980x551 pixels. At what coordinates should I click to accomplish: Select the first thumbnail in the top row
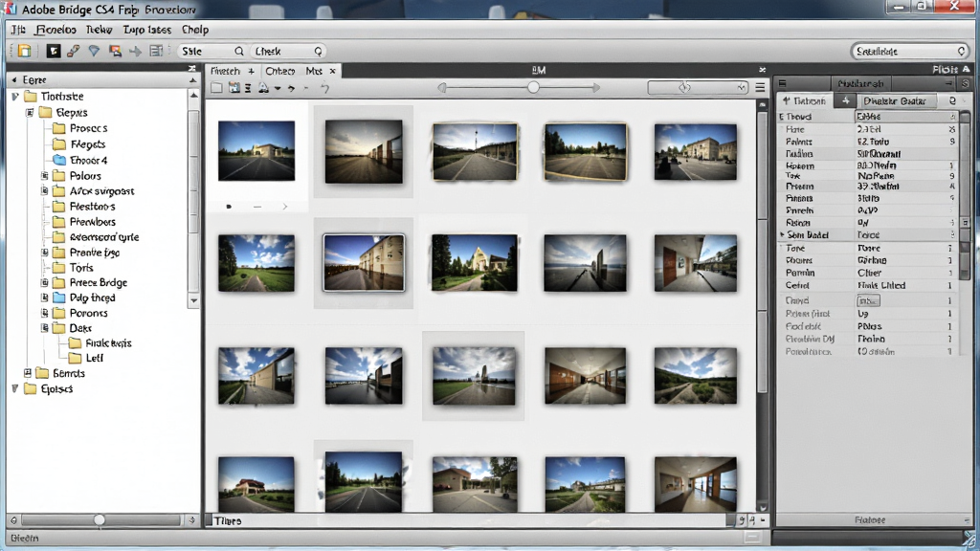256,151
